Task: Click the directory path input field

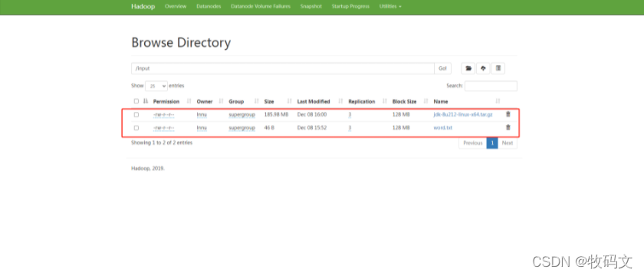Action: click(283, 68)
